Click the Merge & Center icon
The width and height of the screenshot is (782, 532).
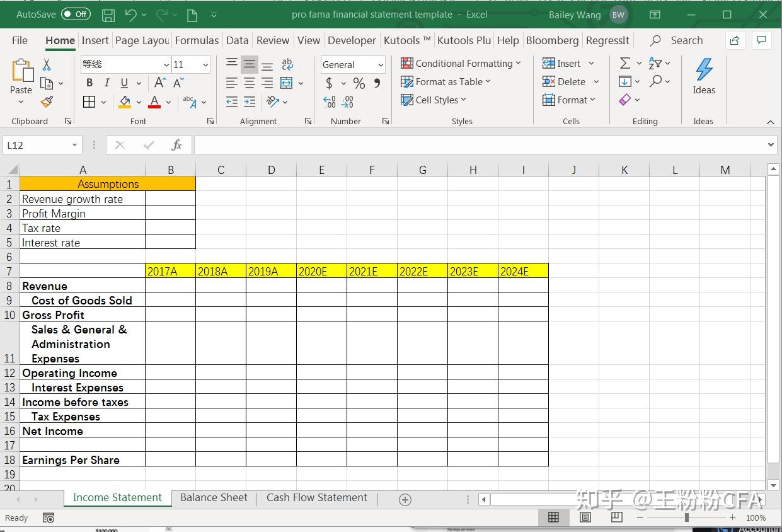[x=286, y=83]
